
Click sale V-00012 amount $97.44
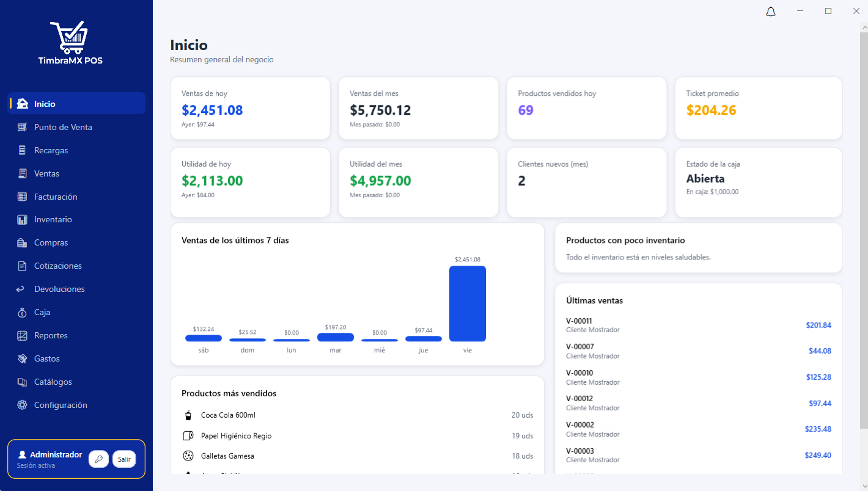(820, 403)
